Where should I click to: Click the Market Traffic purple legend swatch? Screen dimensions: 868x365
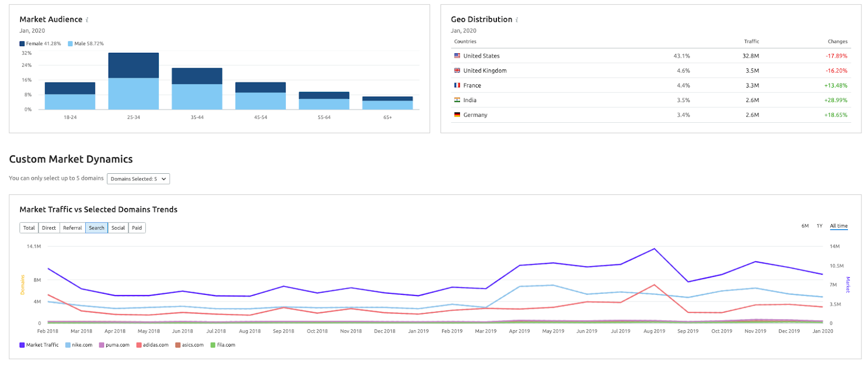click(x=22, y=345)
